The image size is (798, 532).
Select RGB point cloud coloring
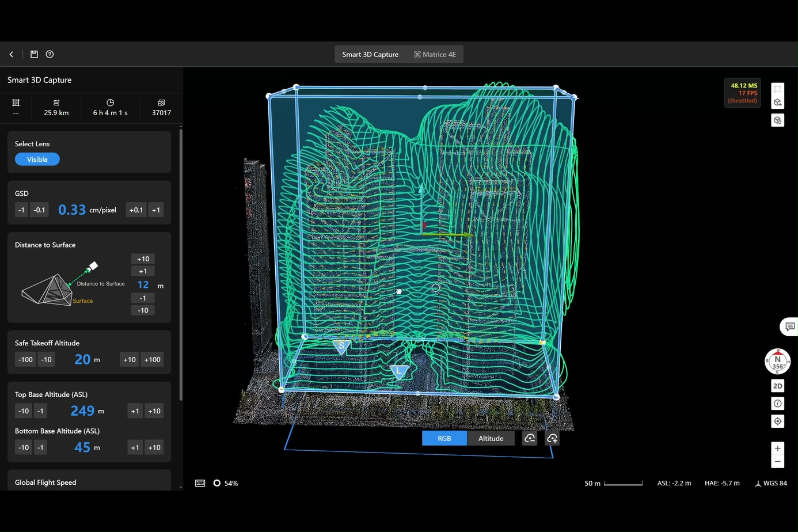pyautogui.click(x=444, y=439)
